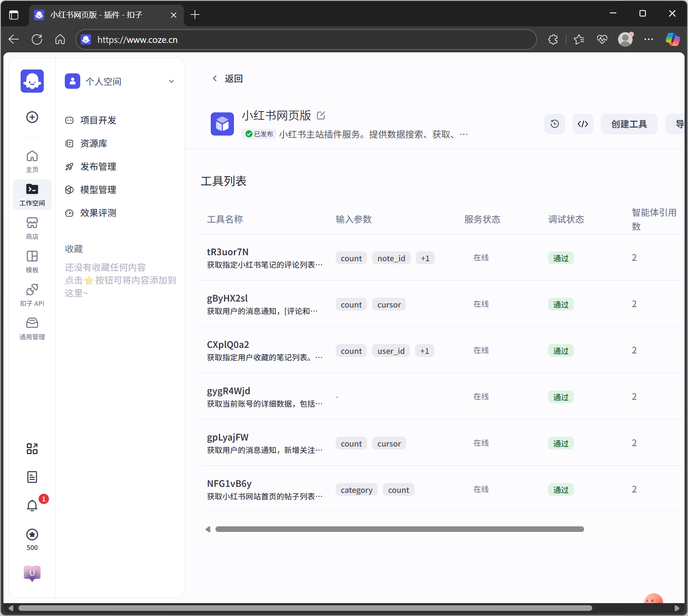
Task: Click the 500 credits star icon
Action: pyautogui.click(x=32, y=534)
